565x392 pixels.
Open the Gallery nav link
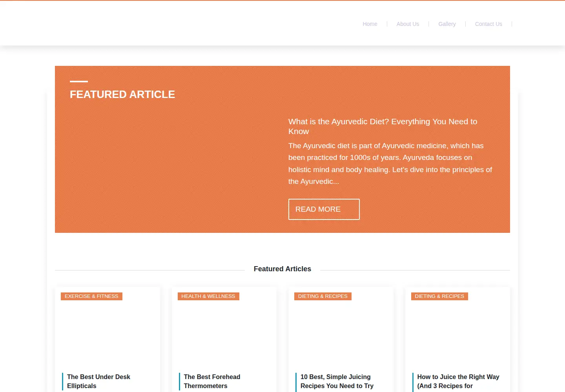[447, 24]
